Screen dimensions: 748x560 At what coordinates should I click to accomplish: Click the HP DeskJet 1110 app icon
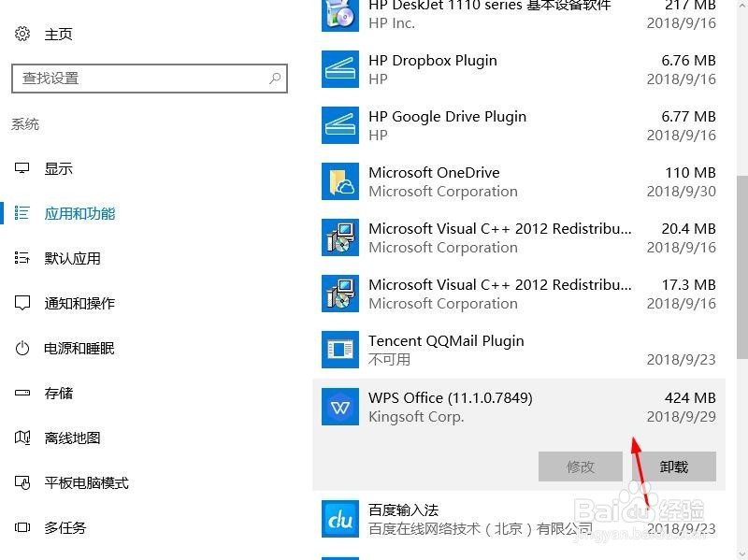click(340, 14)
